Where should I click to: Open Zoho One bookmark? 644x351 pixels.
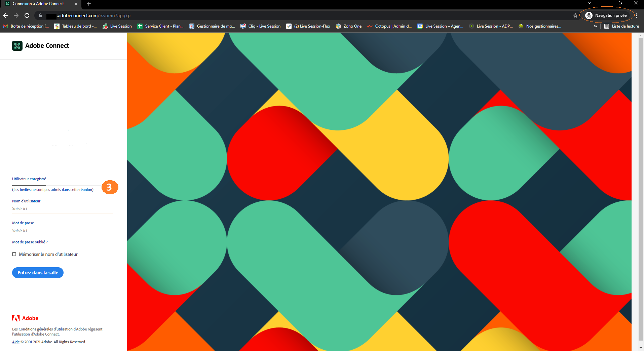tap(349, 26)
